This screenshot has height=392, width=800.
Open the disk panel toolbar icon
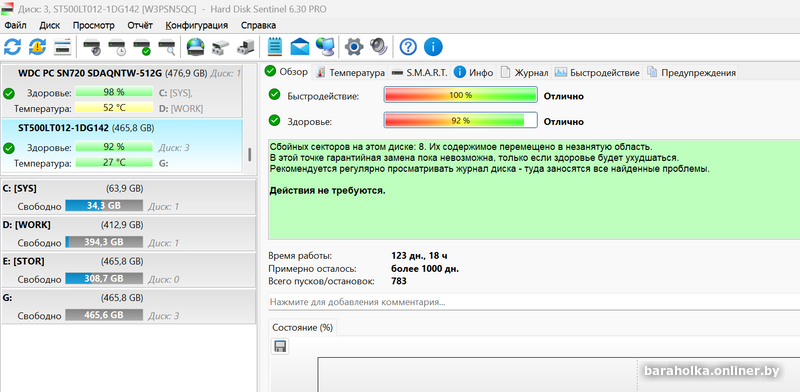coord(62,47)
